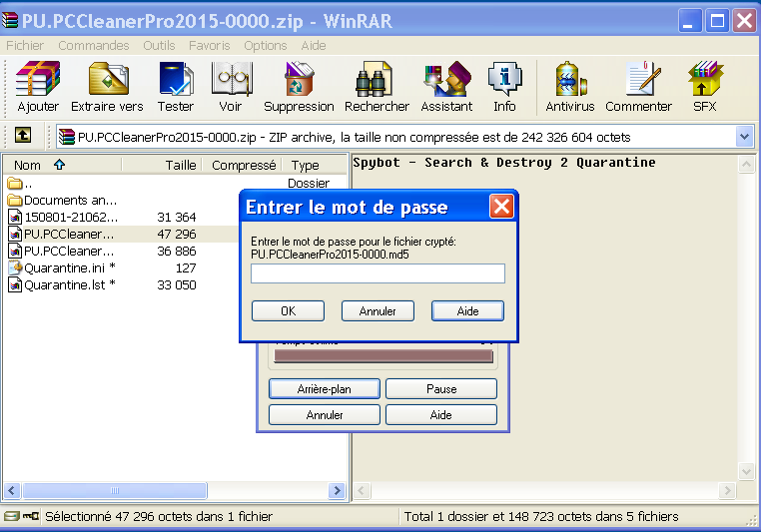
Task: Sort by the Type column header
Action: [314, 166]
